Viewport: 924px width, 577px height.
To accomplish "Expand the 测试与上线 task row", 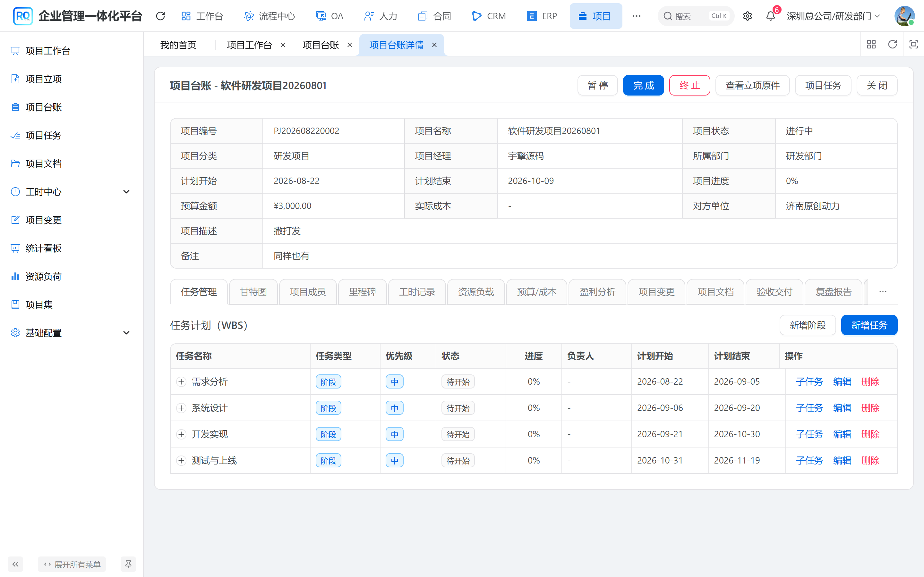I will pos(181,461).
